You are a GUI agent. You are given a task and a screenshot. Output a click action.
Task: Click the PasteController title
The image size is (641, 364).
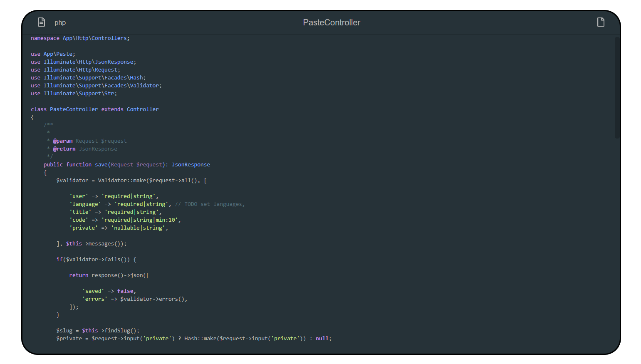tap(332, 22)
